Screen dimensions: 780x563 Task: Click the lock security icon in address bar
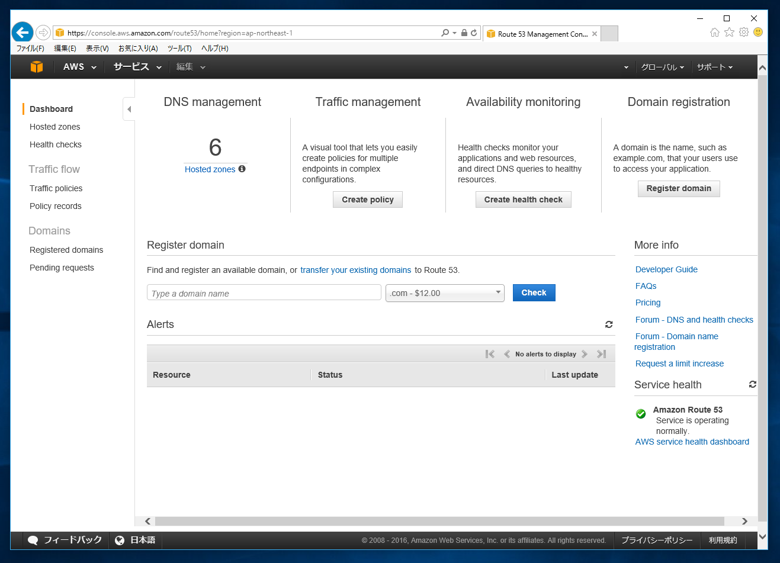coord(464,33)
